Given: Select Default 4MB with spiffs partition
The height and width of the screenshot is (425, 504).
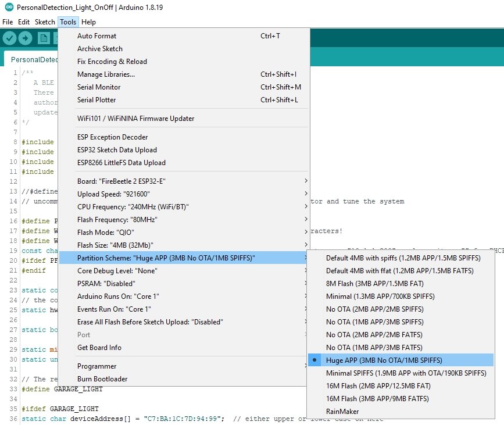Looking at the screenshot, I should 401,258.
